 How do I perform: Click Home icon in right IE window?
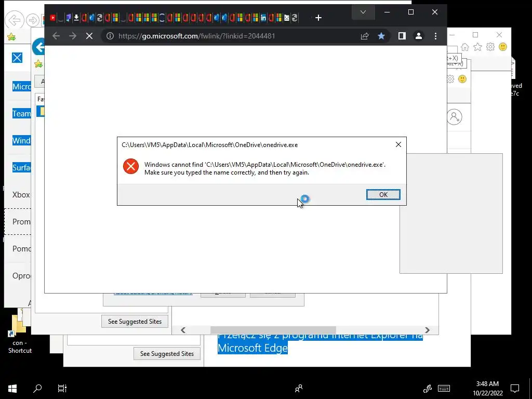click(465, 47)
